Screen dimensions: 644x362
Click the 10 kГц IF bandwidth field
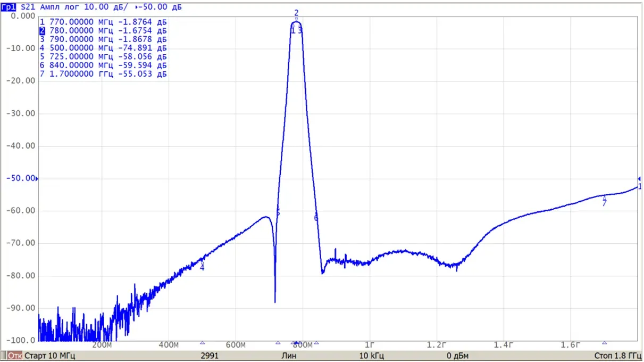(x=372, y=356)
